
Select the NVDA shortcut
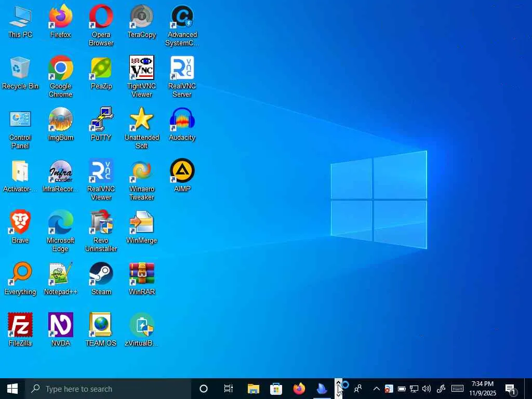(x=60, y=330)
